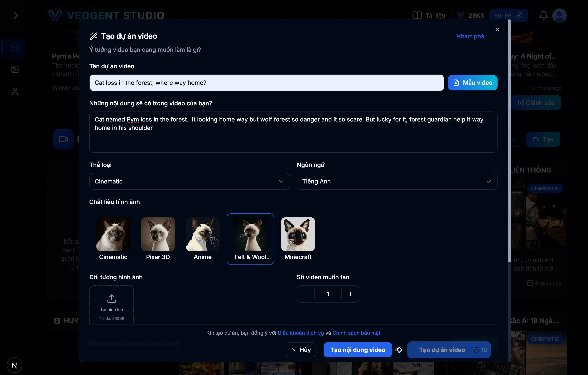Select the Minecraft image style
The width and height of the screenshot is (588, 375).
[298, 234]
